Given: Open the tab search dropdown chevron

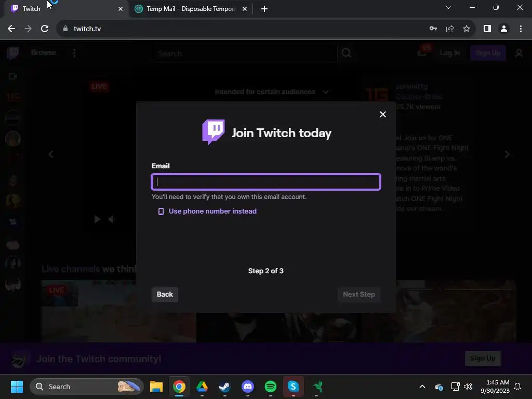Looking at the screenshot, I should tap(448, 7).
